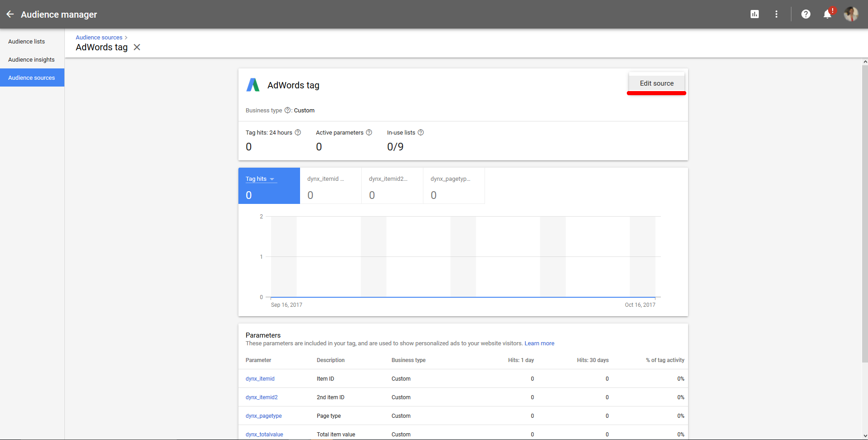Open notifications via the bell icon
This screenshot has width=868, height=440.
pyautogui.click(x=827, y=14)
